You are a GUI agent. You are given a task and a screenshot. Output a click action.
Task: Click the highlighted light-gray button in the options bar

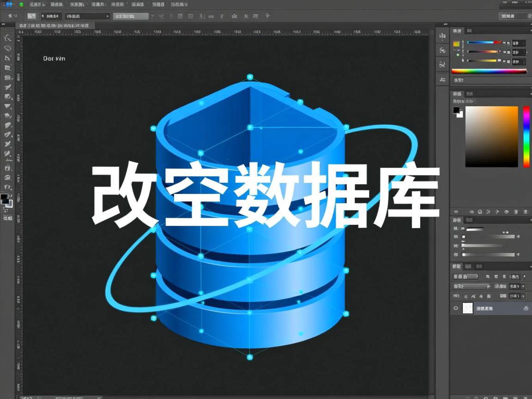(131, 16)
